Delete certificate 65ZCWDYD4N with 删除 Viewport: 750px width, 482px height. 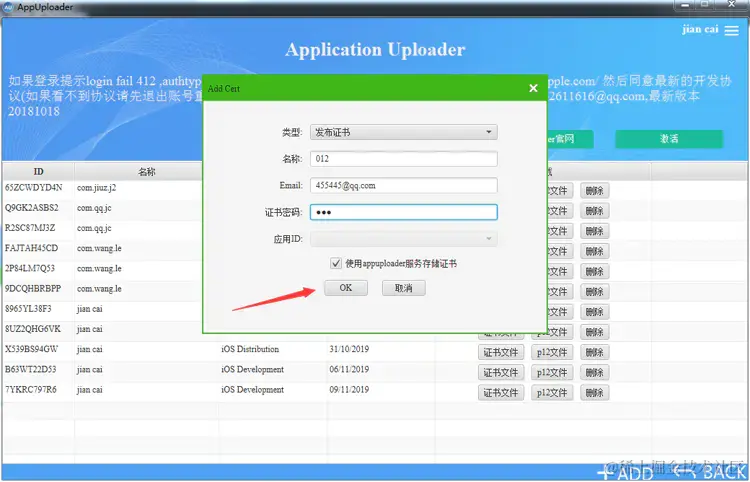tap(595, 191)
